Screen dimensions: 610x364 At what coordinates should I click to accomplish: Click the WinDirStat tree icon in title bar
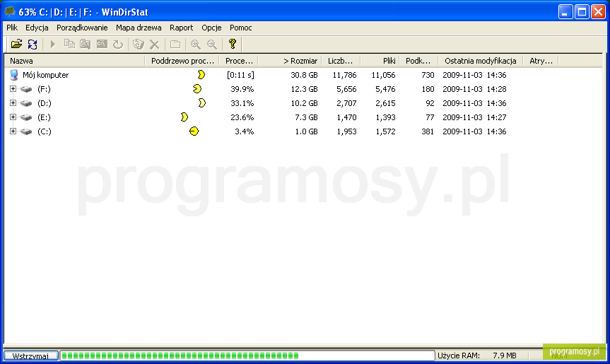10,12
